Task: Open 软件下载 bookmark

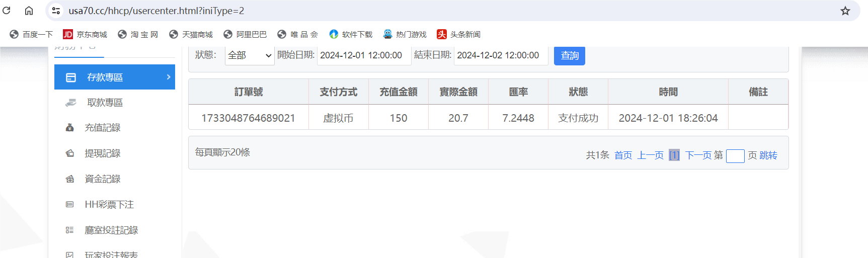Action: tap(351, 34)
